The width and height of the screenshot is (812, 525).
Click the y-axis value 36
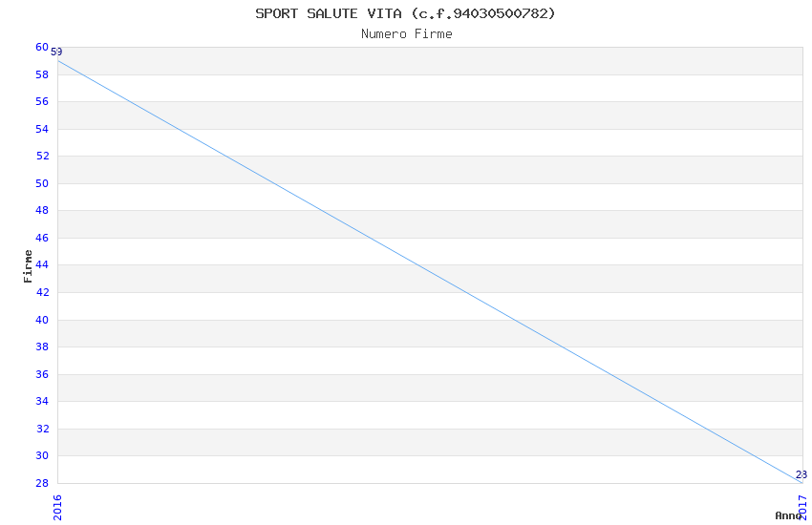(42, 374)
